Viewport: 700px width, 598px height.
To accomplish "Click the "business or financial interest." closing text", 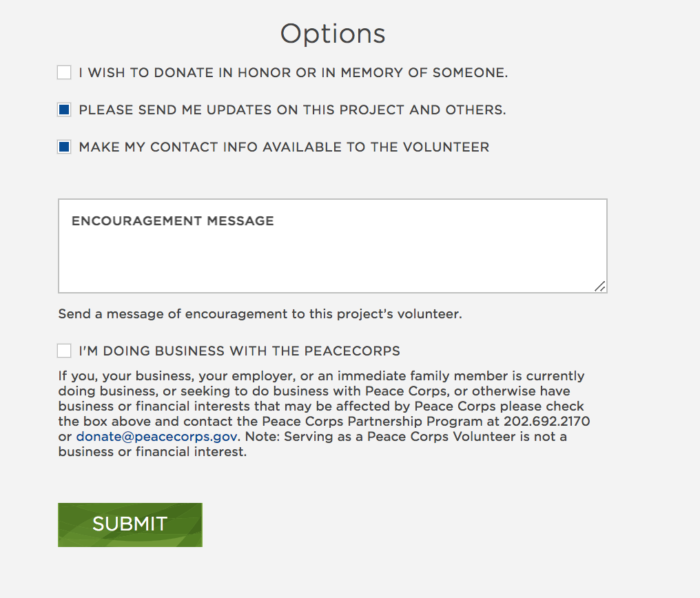I will tap(152, 453).
